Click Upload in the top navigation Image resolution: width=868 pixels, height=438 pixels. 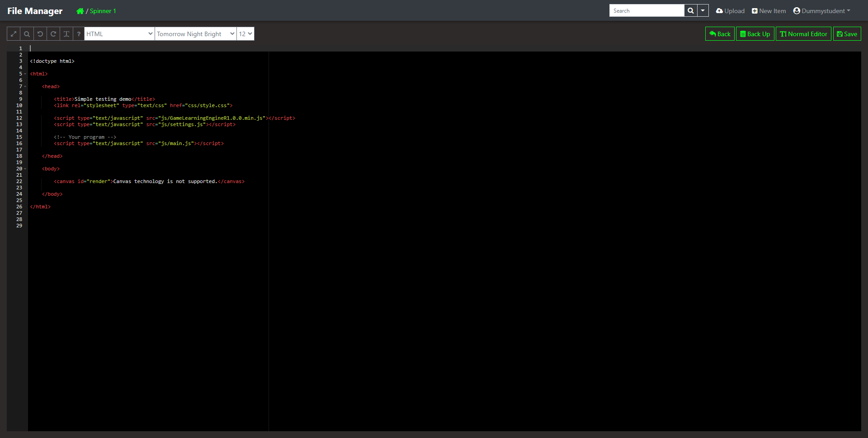click(x=730, y=11)
